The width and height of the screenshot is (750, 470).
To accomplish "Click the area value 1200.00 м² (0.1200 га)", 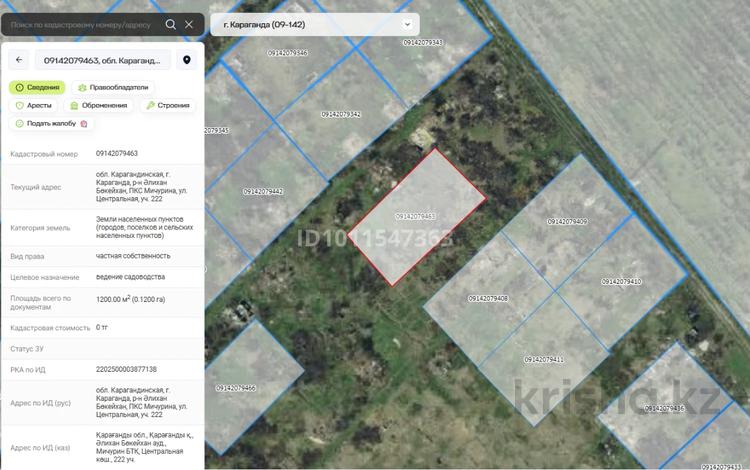I will 131,299.
